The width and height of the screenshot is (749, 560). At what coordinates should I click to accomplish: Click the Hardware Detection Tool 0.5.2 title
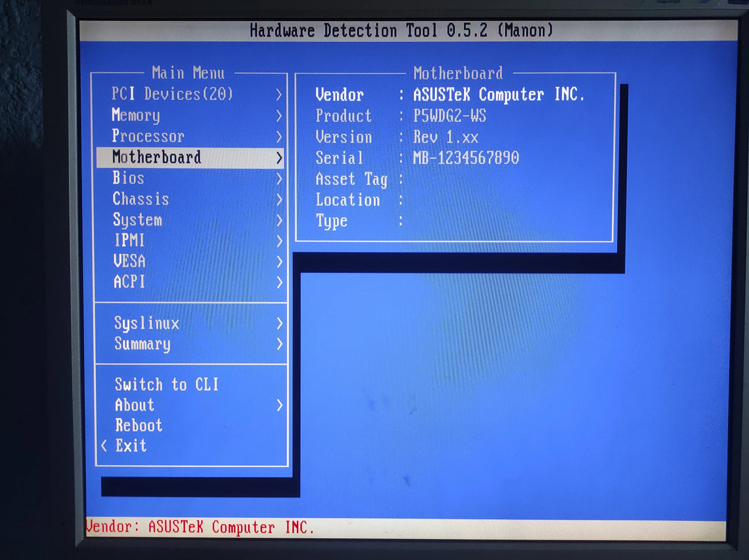tap(402, 31)
